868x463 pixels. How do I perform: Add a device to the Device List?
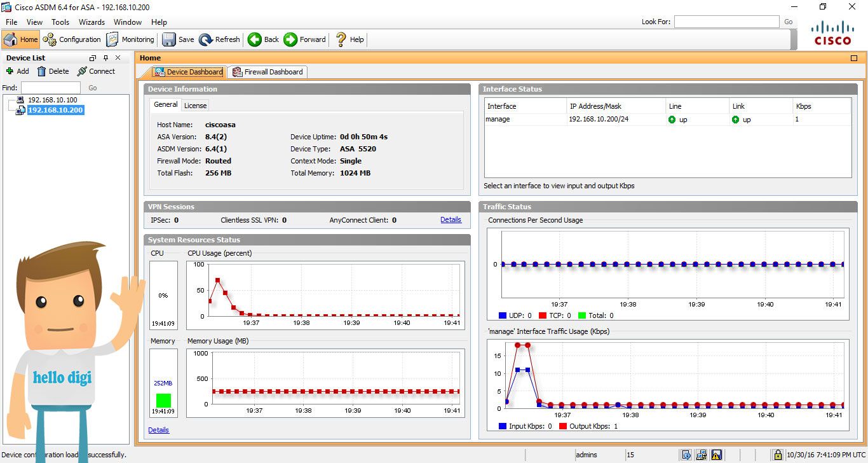[x=18, y=71]
